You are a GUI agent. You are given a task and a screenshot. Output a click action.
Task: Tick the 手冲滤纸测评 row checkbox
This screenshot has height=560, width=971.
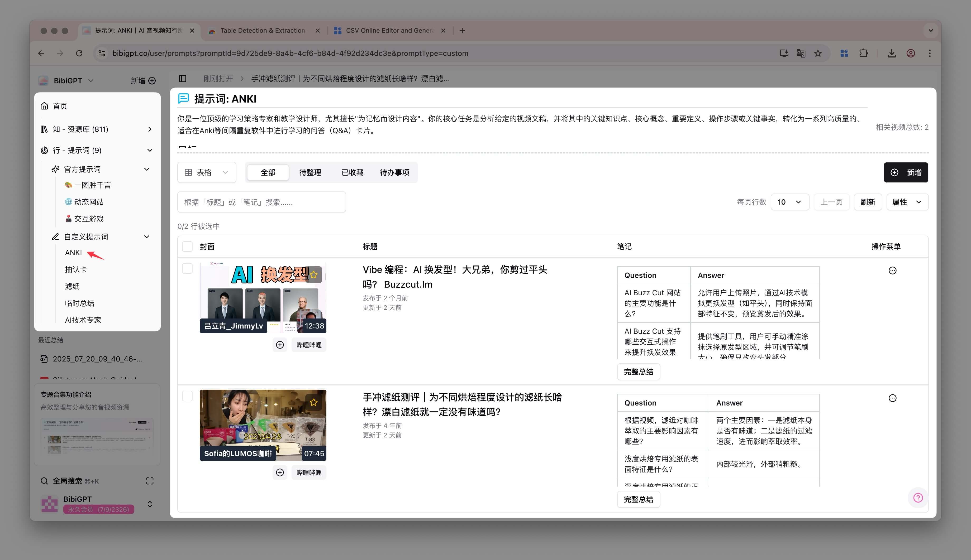pyautogui.click(x=187, y=396)
